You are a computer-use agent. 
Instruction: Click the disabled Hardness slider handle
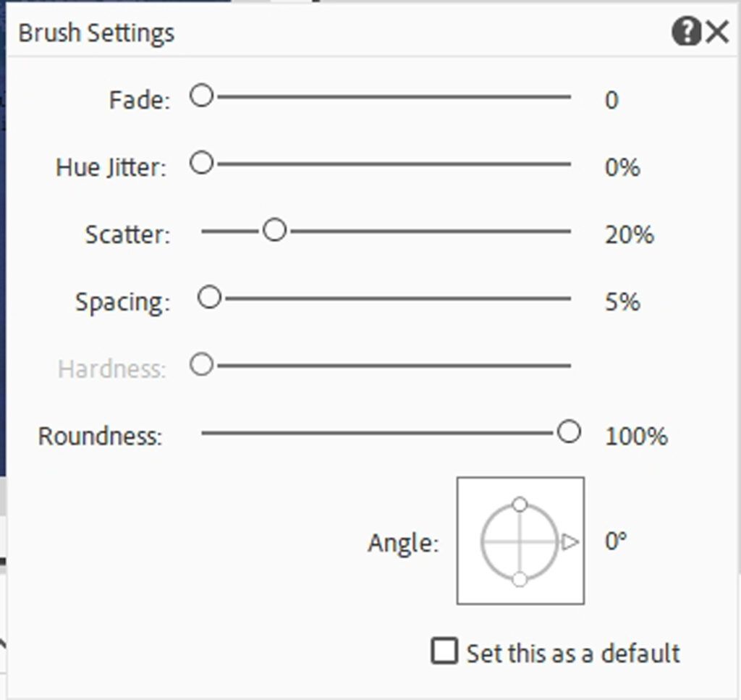click(201, 365)
